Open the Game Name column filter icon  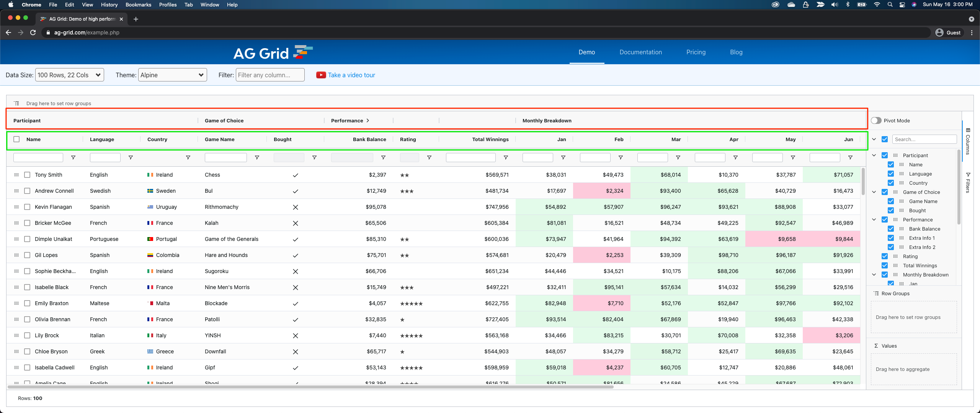point(257,158)
